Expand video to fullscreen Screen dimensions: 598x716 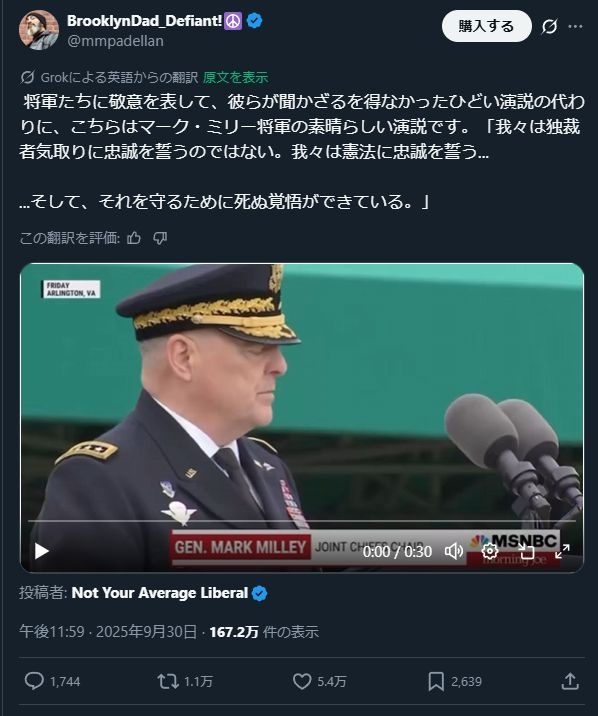562,552
